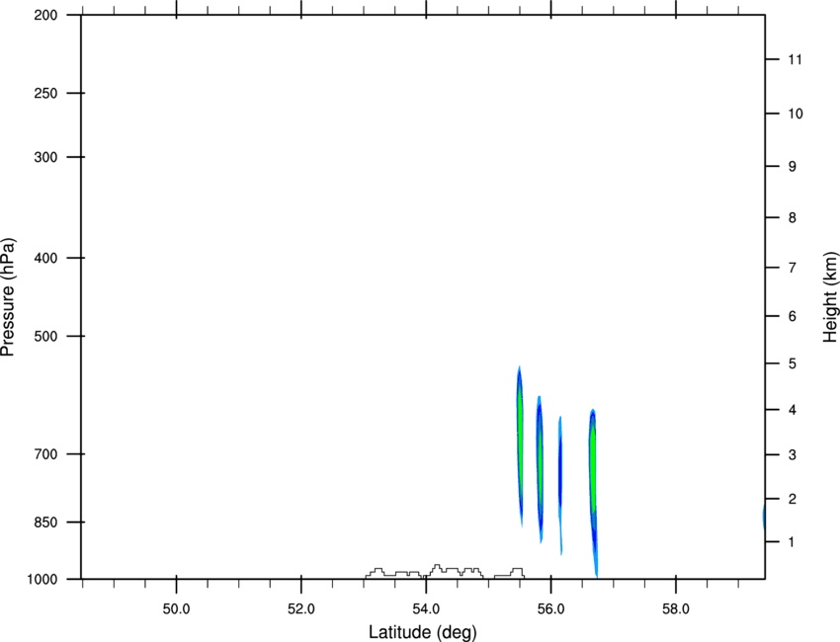The width and height of the screenshot is (840, 642).
Task: Click the 4 km height label
Action: (793, 410)
